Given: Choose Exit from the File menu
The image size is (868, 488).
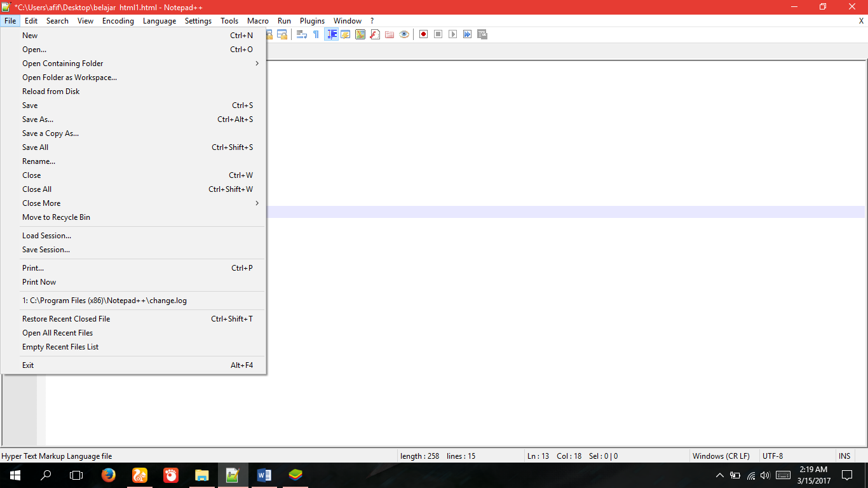Looking at the screenshot, I should 133,365.
